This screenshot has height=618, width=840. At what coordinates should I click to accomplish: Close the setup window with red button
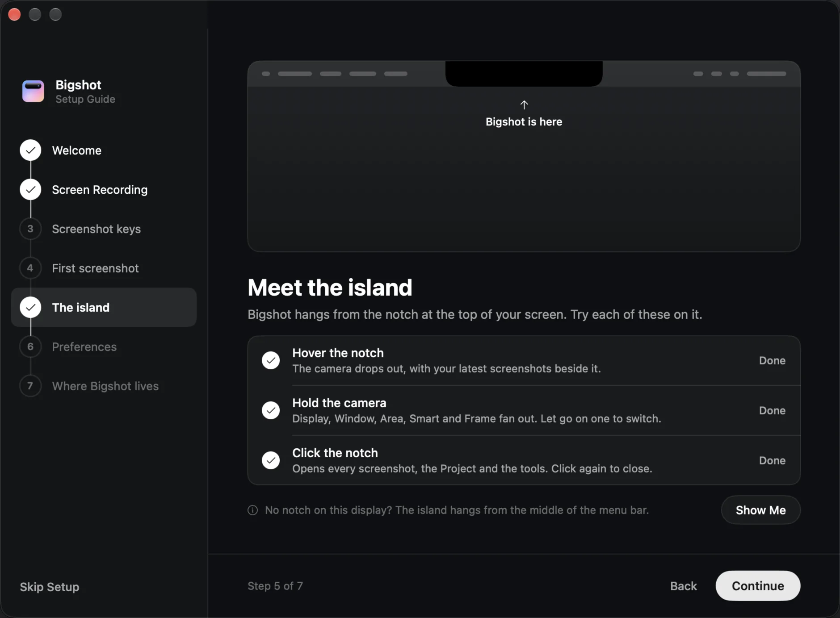14,14
